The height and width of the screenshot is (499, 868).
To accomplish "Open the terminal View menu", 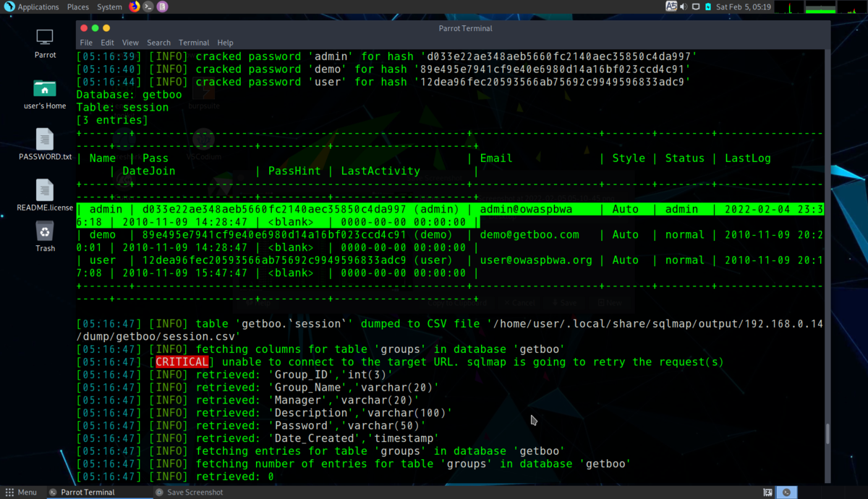I will click(130, 43).
